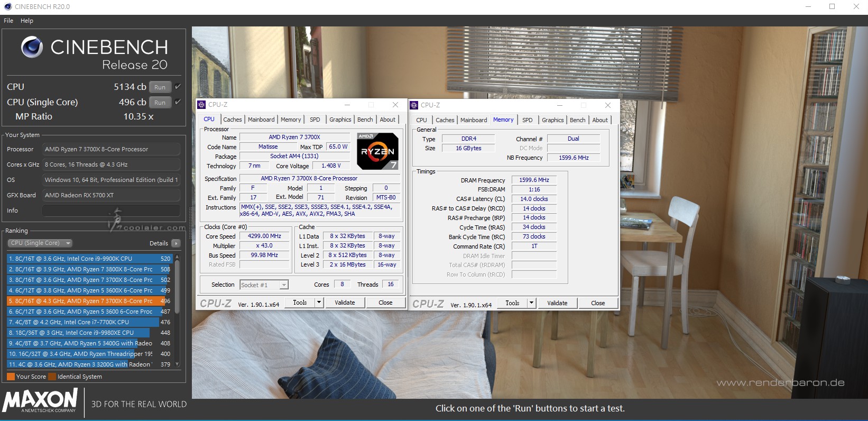Select CPU tab in left CPU-Z window

[x=209, y=119]
